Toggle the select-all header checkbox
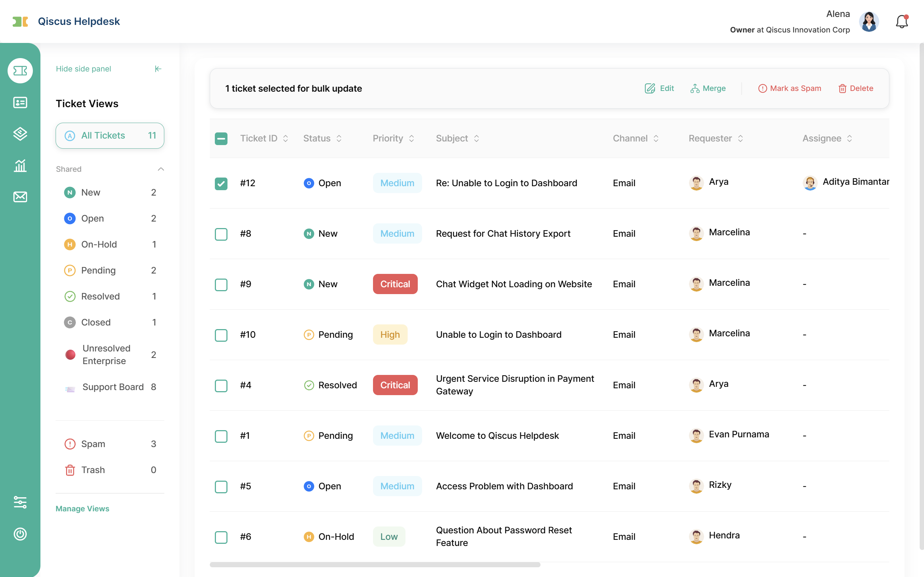This screenshot has height=577, width=924. [x=221, y=139]
